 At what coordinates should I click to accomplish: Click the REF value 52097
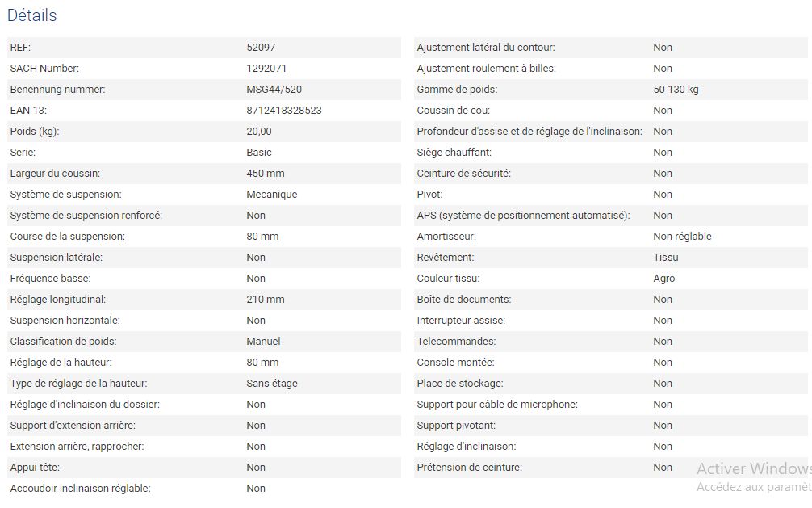point(261,48)
